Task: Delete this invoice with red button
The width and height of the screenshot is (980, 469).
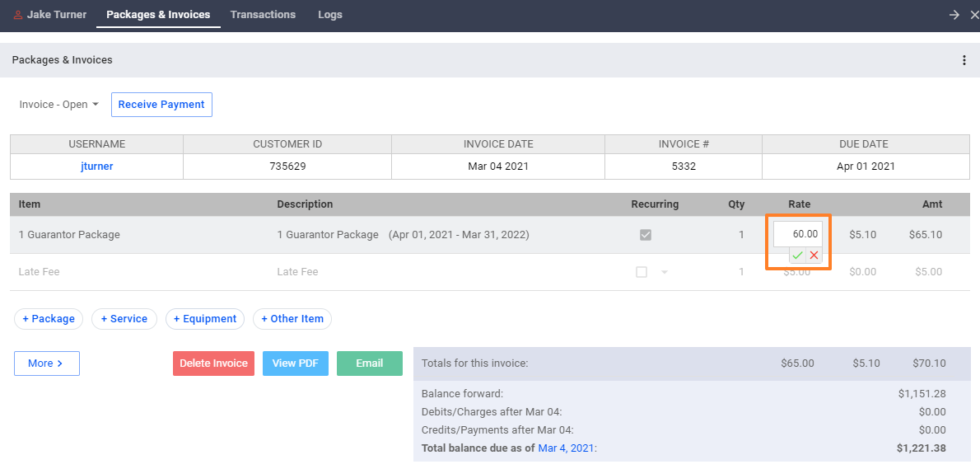Action: click(x=214, y=363)
